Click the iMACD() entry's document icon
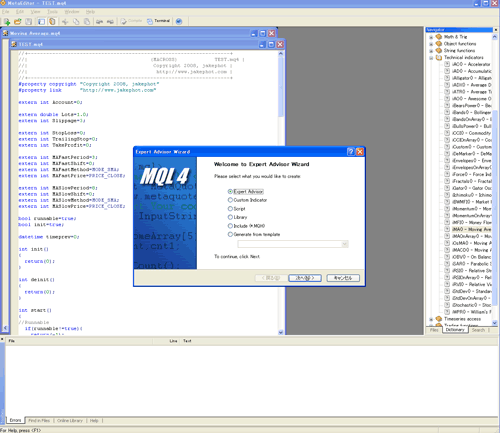Viewport: 500px width, 433px height. pos(447,250)
